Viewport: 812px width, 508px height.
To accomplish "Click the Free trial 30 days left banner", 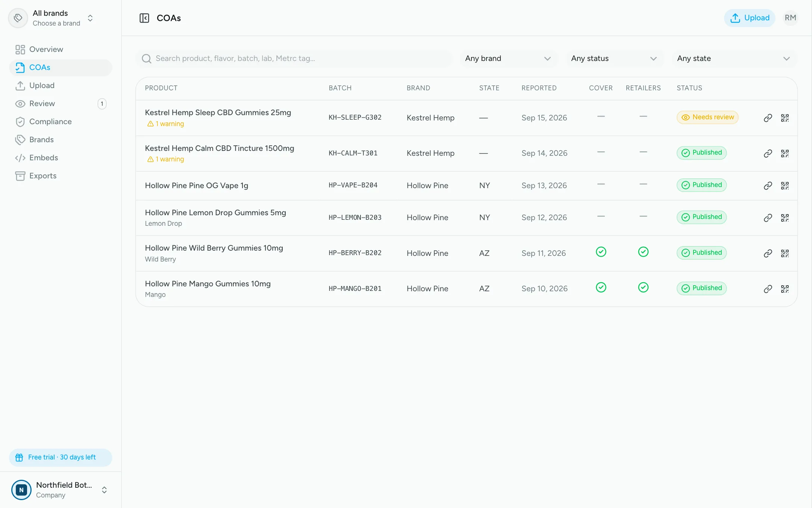I will pos(61,458).
